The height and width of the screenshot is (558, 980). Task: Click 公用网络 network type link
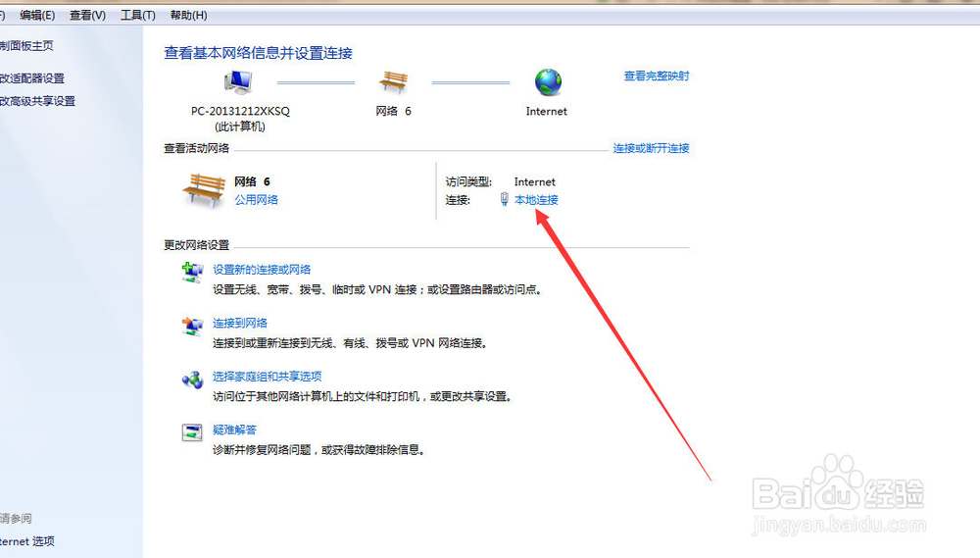pyautogui.click(x=256, y=199)
